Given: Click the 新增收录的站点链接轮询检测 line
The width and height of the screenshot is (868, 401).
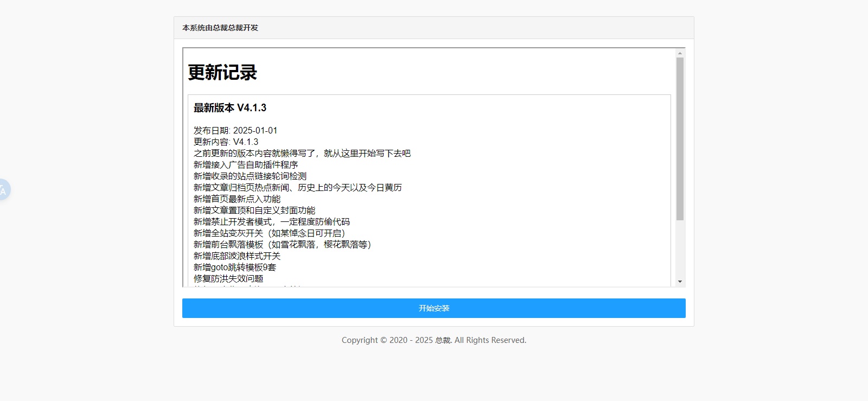Looking at the screenshot, I should pos(250,176).
